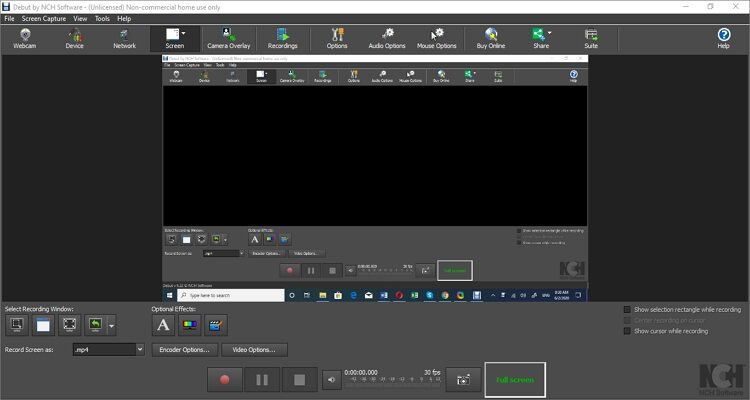
Task: Open Help from the toolbar
Action: 724,39
